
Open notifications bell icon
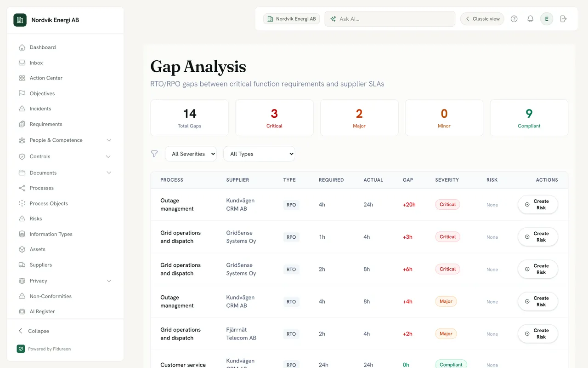(530, 19)
